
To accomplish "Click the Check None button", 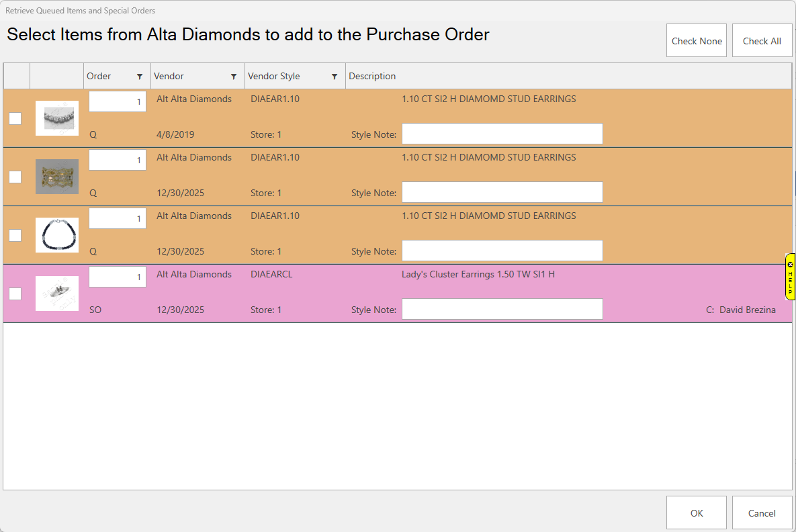I will (x=697, y=41).
